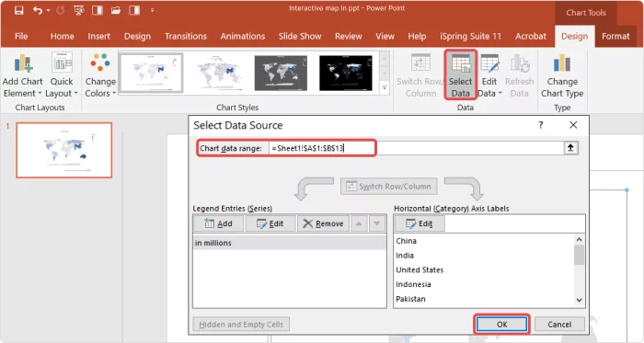Select the dark gray map chart style
The height and width of the screenshot is (343, 644).
281,73
